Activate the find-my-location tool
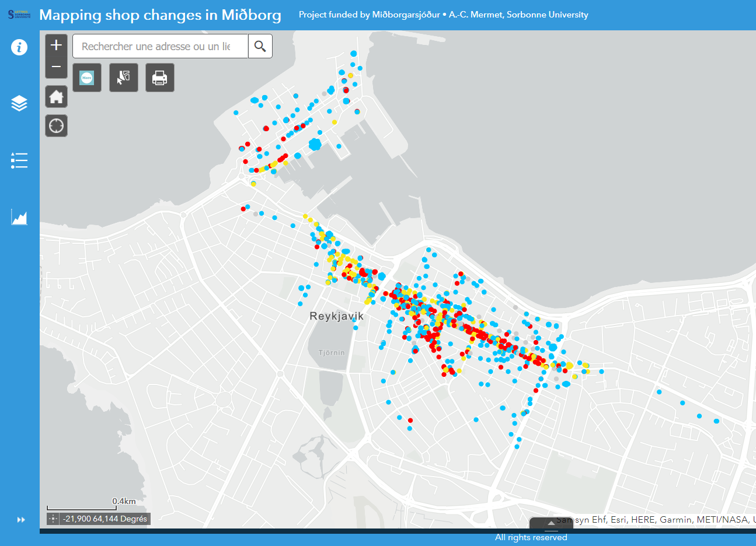The image size is (756, 546). pos(56,125)
